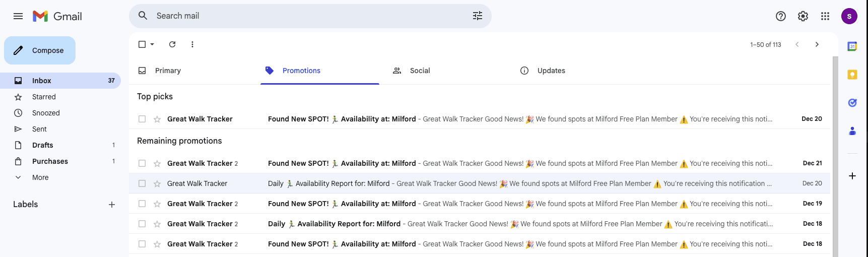Click the Top picks heading
This screenshot has width=868, height=257.
pos(155,96)
